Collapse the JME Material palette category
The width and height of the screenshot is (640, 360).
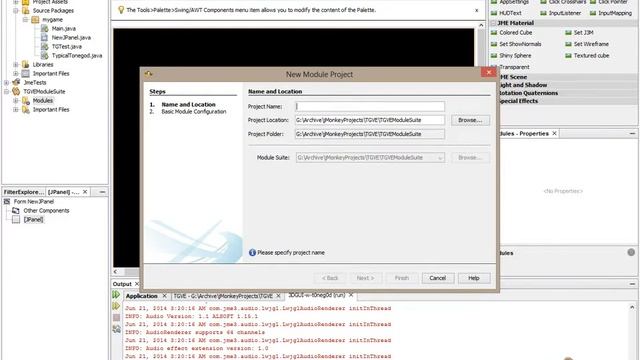point(494,23)
